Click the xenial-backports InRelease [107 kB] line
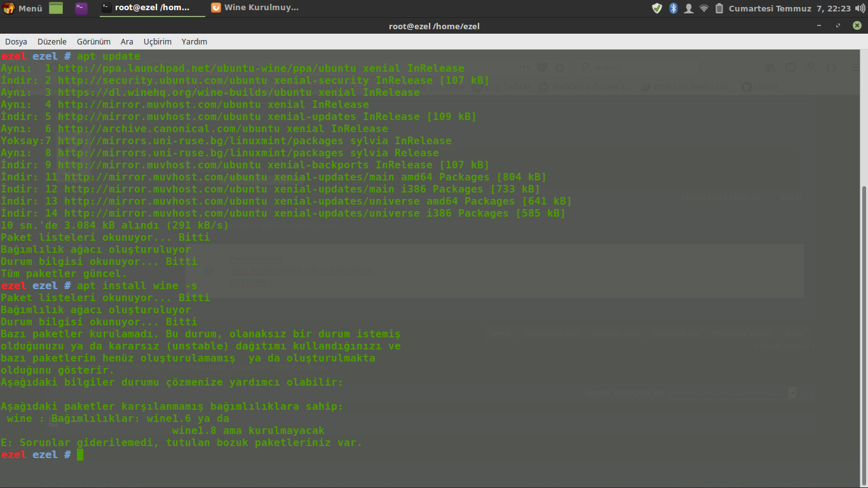This screenshot has width=868, height=488. 245,165
